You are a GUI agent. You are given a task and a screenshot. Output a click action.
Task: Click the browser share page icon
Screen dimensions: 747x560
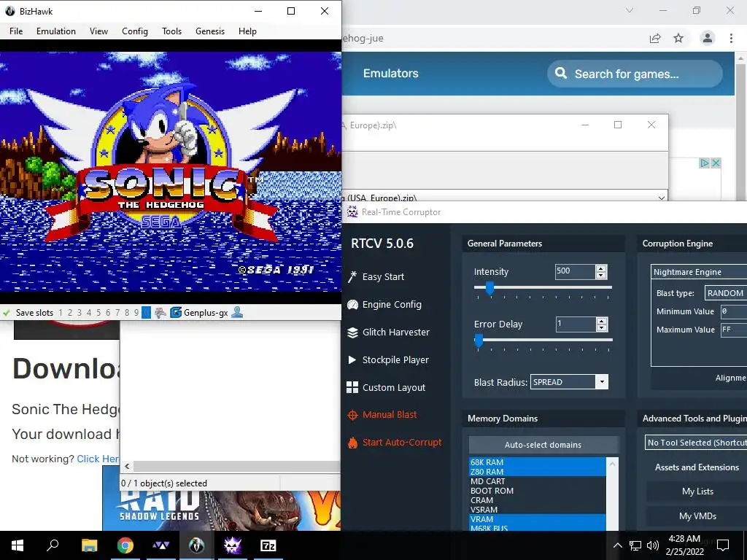655,38
